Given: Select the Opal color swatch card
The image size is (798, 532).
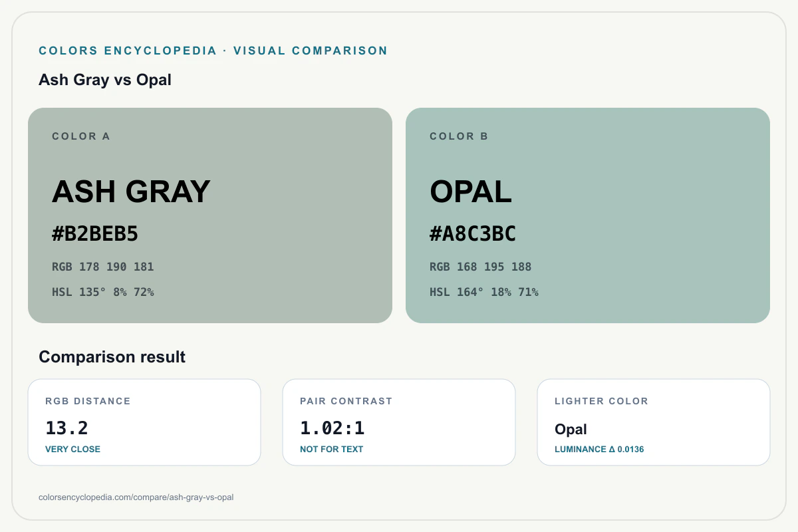Looking at the screenshot, I should [x=588, y=215].
